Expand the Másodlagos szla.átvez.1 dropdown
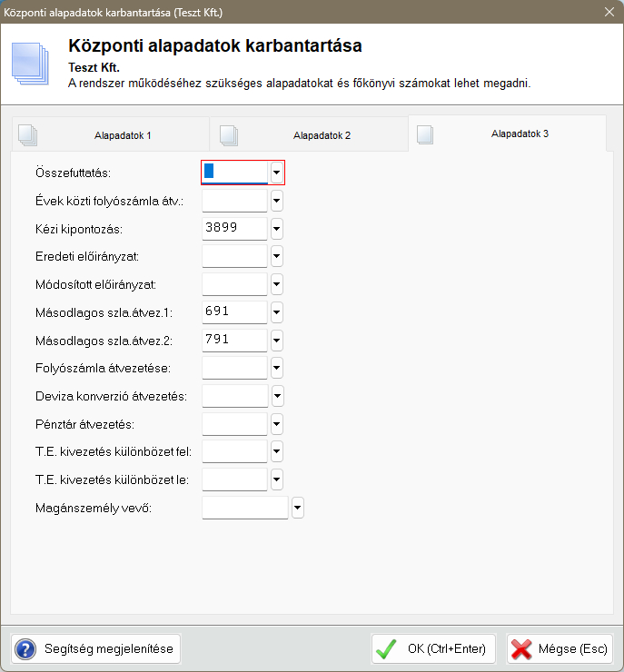 [x=277, y=312]
